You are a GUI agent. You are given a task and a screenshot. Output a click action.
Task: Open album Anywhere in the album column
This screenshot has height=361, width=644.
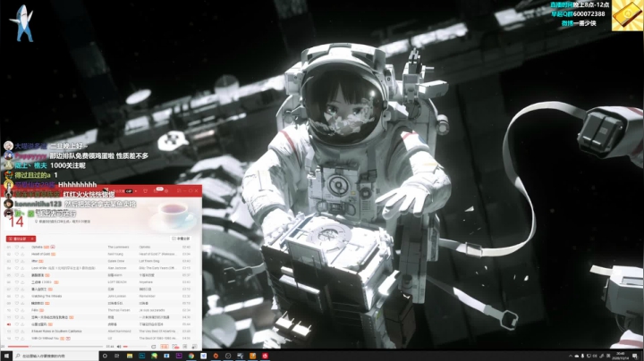pos(146,281)
